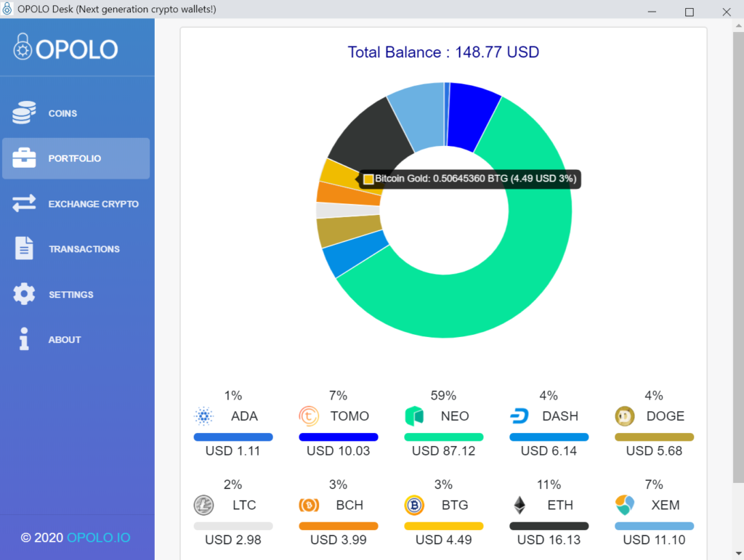The height and width of the screenshot is (560, 744).
Task: Minimize the OPOLO Desk window
Action: pos(652,12)
